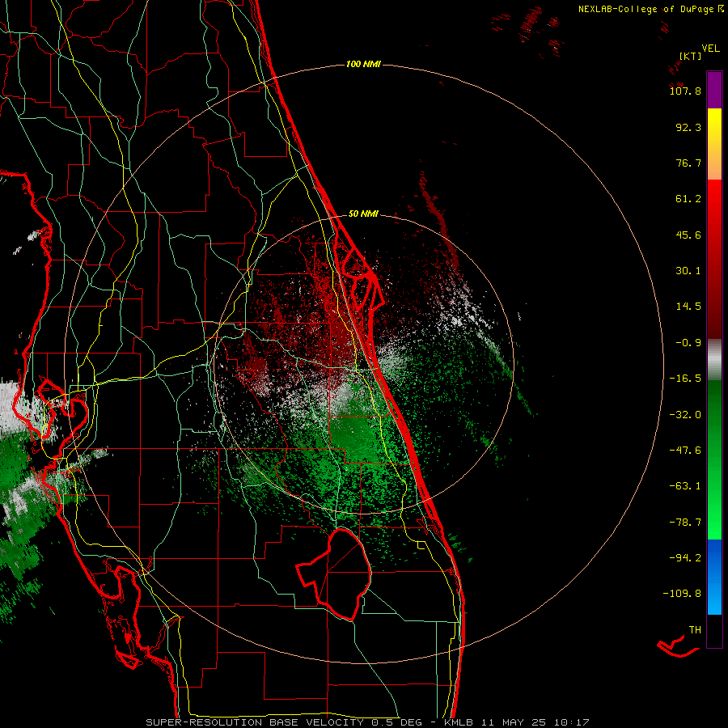Click the 107.8 velocity scale value
The image size is (728, 728).
(x=685, y=91)
